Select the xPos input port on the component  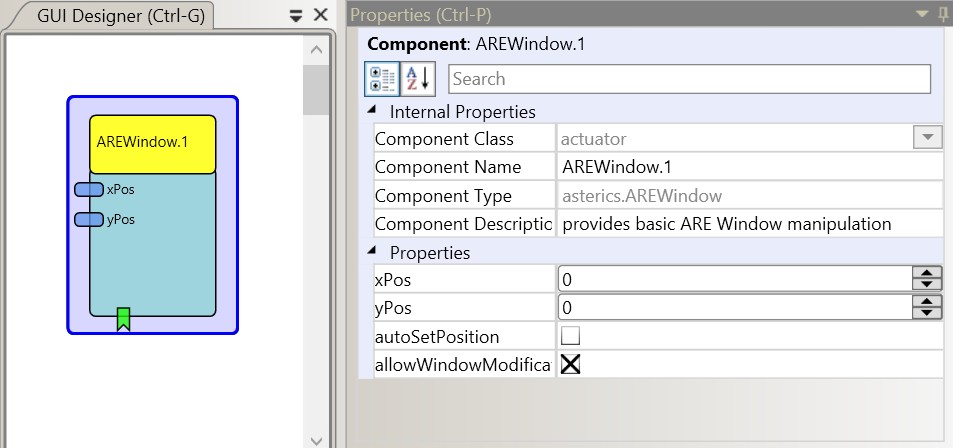pos(89,190)
